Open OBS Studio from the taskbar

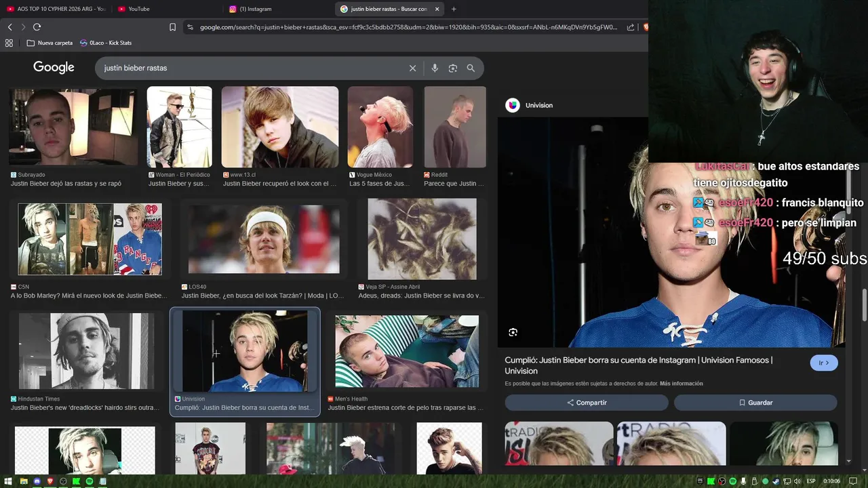[63, 481]
